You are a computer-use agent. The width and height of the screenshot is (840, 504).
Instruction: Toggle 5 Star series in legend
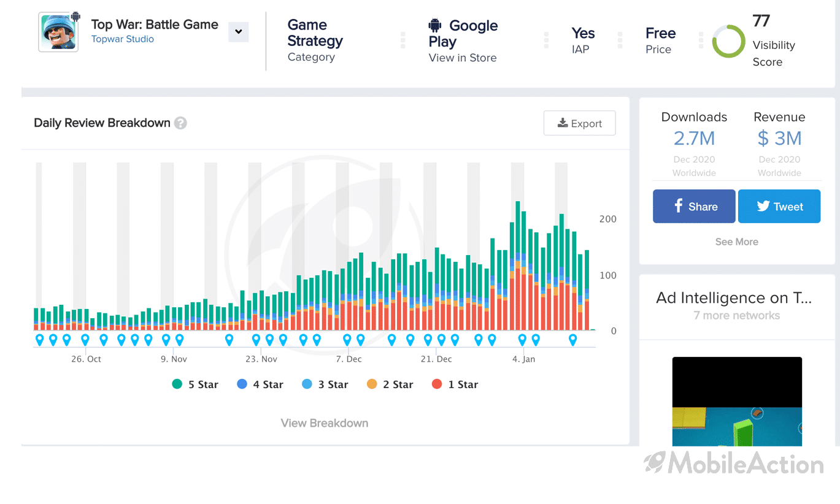195,384
